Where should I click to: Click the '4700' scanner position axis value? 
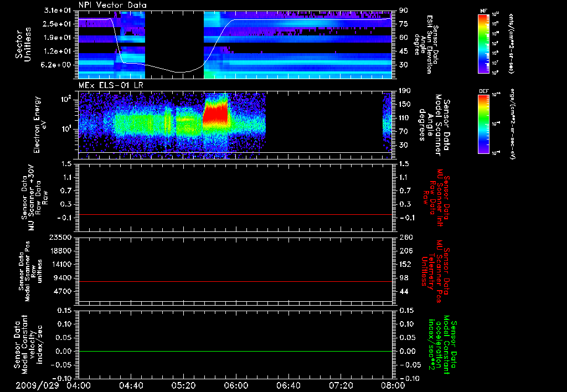62,291
